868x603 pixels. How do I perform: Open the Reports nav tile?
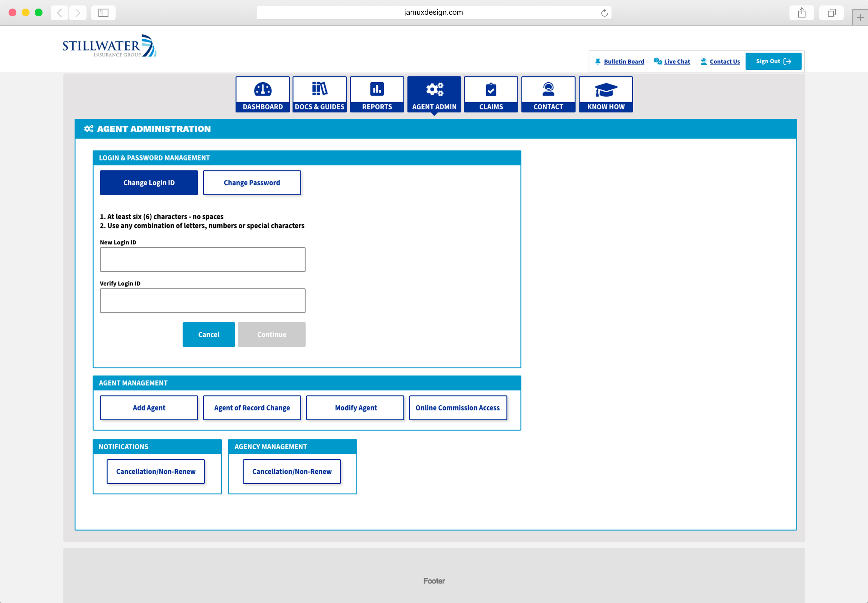pos(377,95)
